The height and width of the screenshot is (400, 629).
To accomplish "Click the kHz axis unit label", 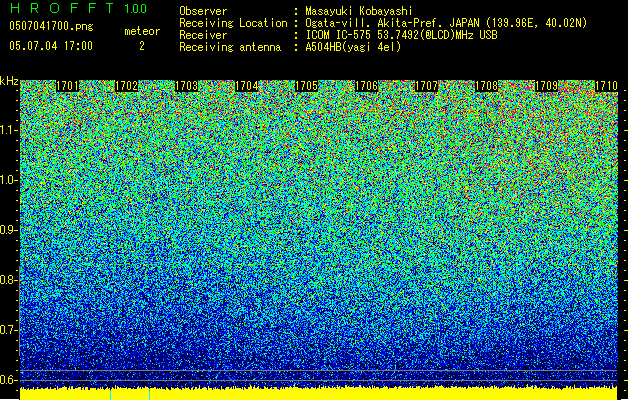I will [x=9, y=81].
